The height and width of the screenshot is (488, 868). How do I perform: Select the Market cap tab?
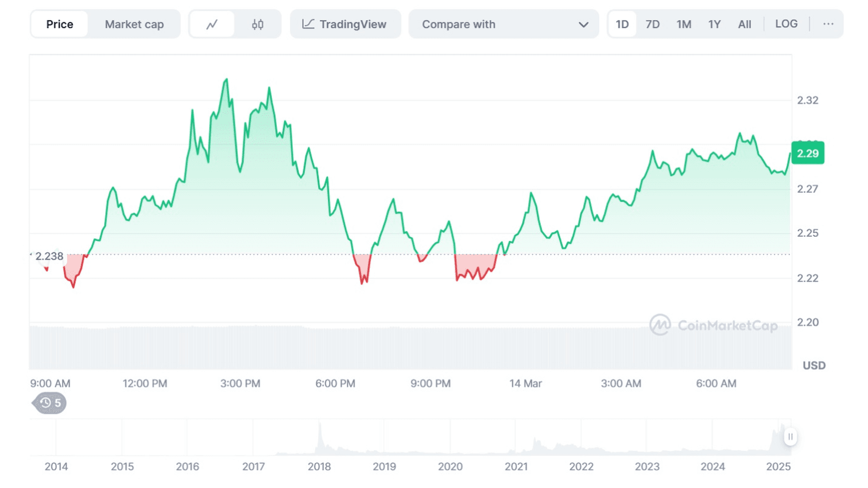(x=134, y=24)
